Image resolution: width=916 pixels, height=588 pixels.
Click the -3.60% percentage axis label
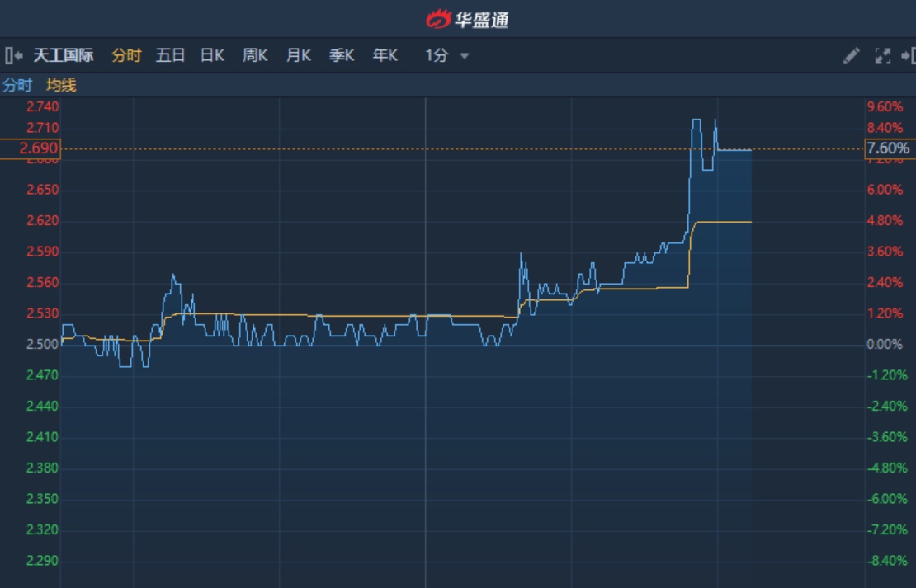(x=887, y=437)
